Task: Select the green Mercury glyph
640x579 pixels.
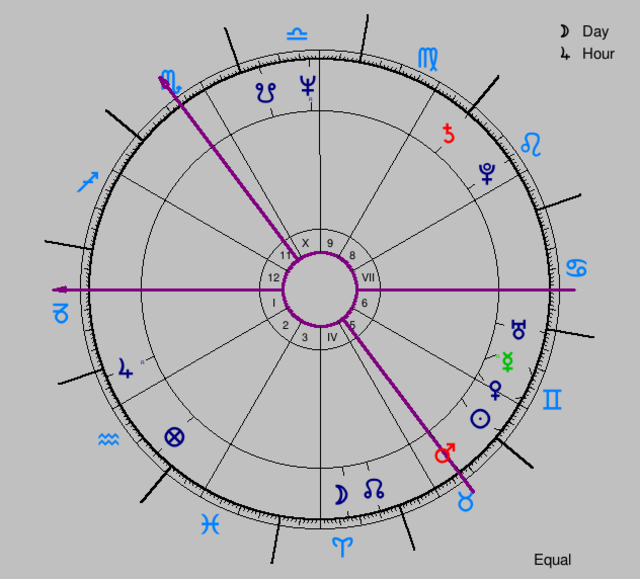Action: 507,362
